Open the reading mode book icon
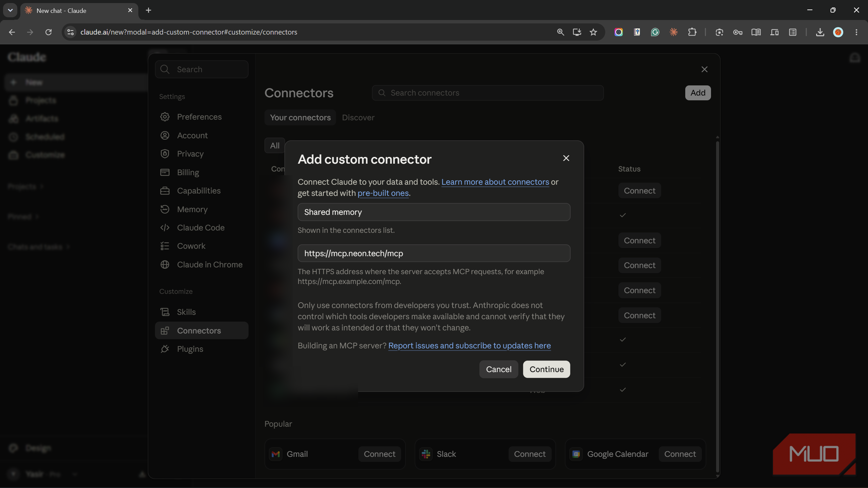The width and height of the screenshot is (868, 488). 756,32
